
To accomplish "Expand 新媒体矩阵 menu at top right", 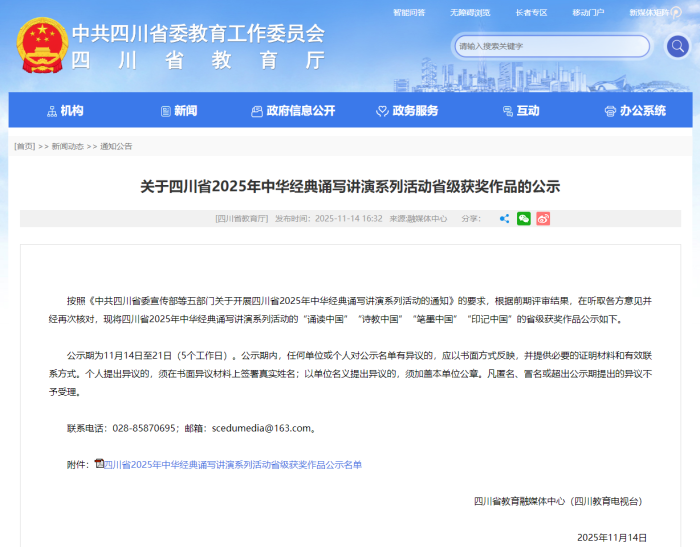I will [x=650, y=13].
